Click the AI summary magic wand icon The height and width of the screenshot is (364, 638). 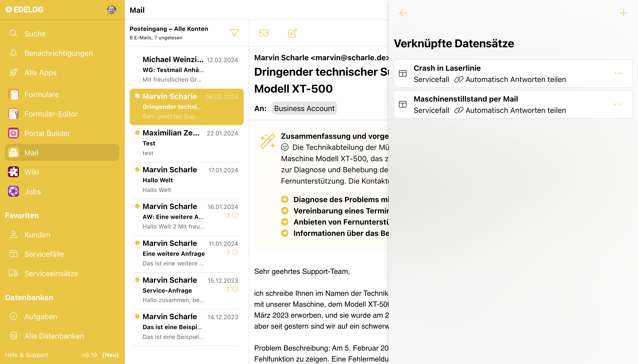[x=267, y=141]
